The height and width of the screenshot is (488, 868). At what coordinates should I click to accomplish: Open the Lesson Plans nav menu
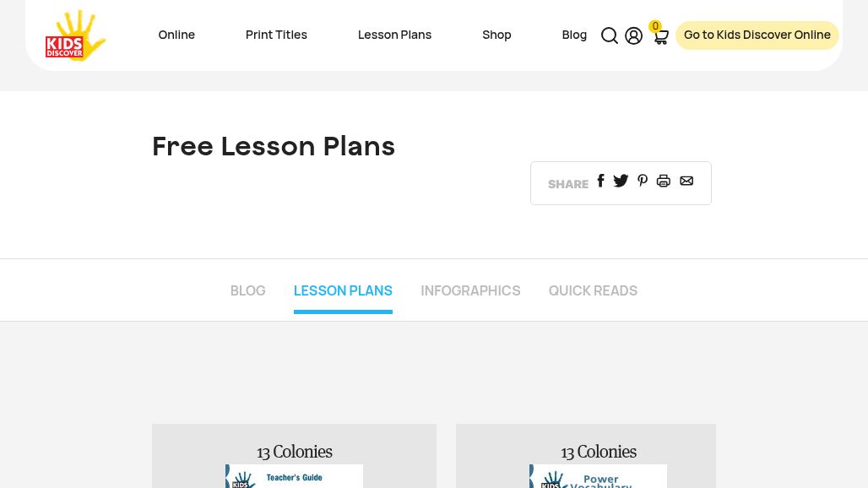tap(394, 35)
